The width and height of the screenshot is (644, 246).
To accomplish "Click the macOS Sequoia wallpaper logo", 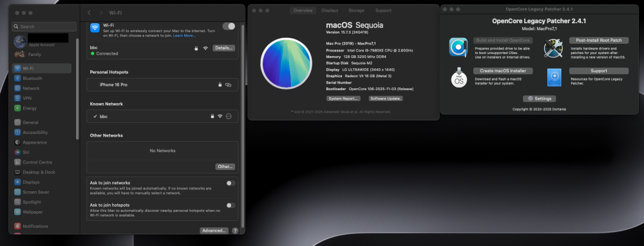I will click(x=287, y=63).
